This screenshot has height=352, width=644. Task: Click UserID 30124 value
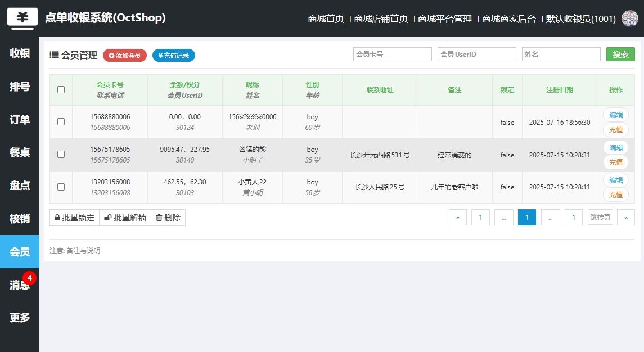pyautogui.click(x=185, y=127)
